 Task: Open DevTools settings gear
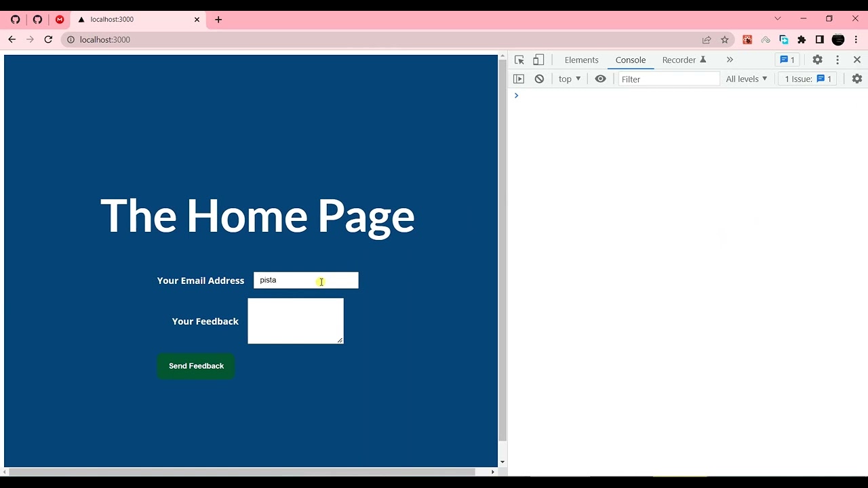click(818, 60)
